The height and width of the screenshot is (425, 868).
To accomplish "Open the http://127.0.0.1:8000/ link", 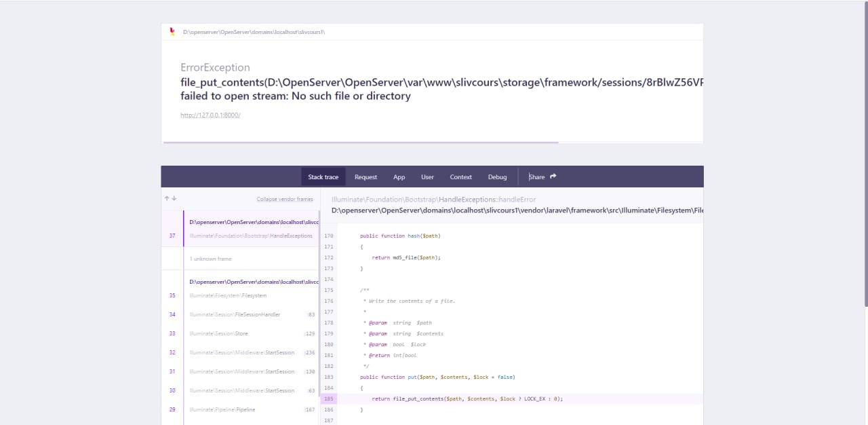I will [x=210, y=115].
